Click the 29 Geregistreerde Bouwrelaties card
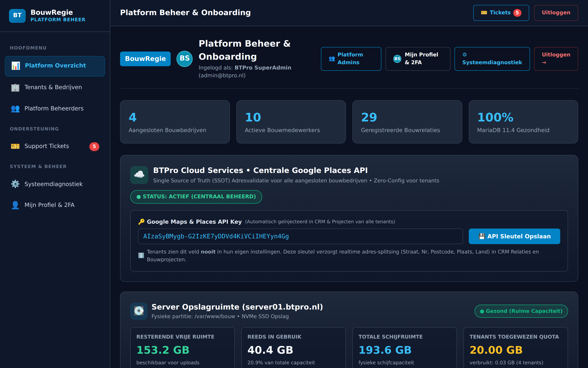588x368 pixels. [407, 122]
